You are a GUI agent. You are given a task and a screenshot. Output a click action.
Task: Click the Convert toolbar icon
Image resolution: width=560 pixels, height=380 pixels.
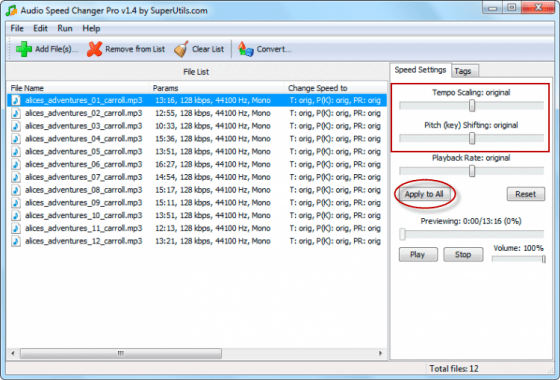(245, 49)
